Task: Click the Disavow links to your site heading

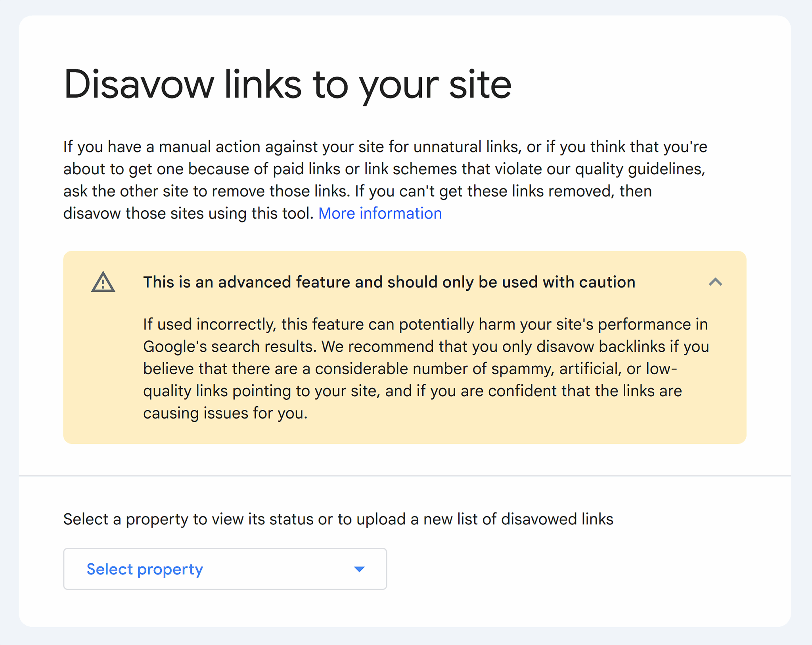Action: click(x=288, y=83)
